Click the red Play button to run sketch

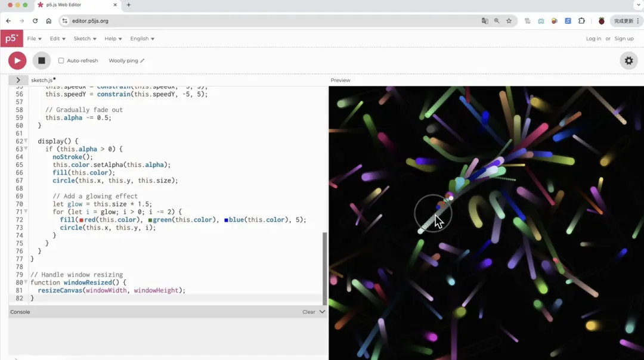17,60
